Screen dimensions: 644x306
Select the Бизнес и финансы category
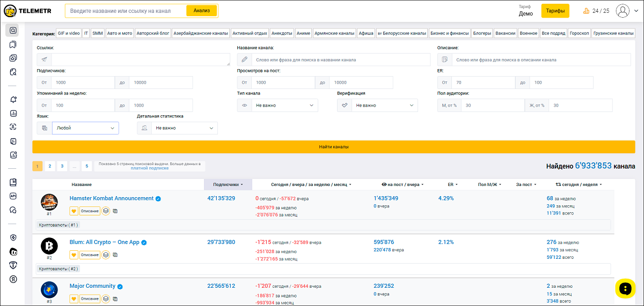[x=449, y=33]
